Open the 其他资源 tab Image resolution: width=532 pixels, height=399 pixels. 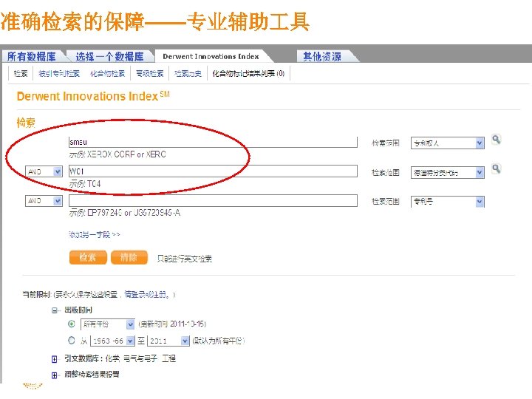pyautogui.click(x=322, y=57)
